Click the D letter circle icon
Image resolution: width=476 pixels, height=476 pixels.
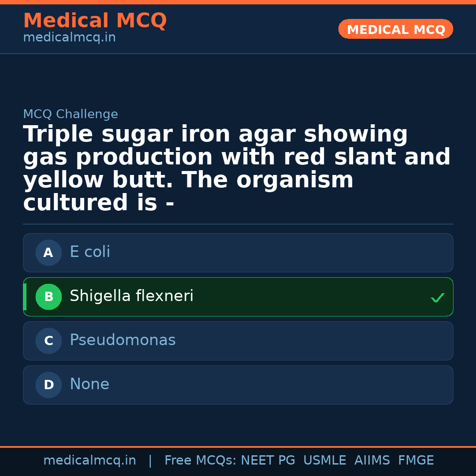(48, 385)
